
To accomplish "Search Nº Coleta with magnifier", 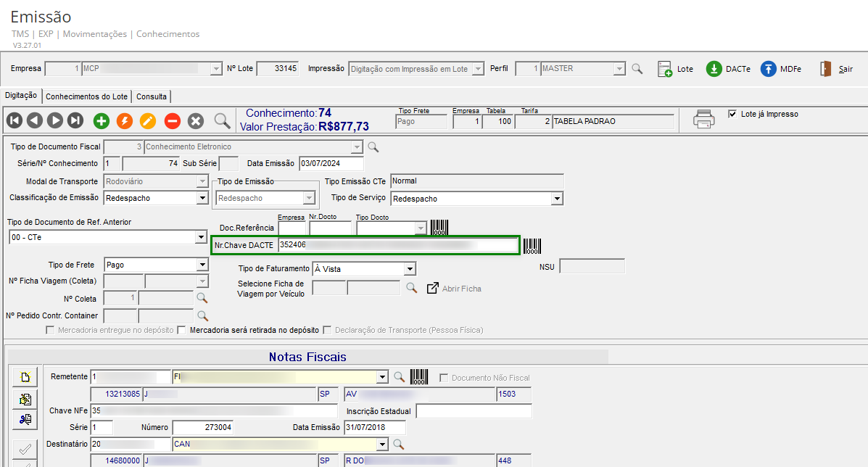I will tap(202, 298).
